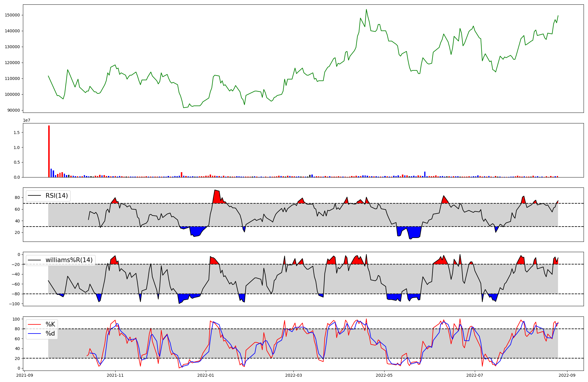Click the 2021-11 x-axis date label
The width and height of the screenshot is (588, 382).
click(115, 375)
